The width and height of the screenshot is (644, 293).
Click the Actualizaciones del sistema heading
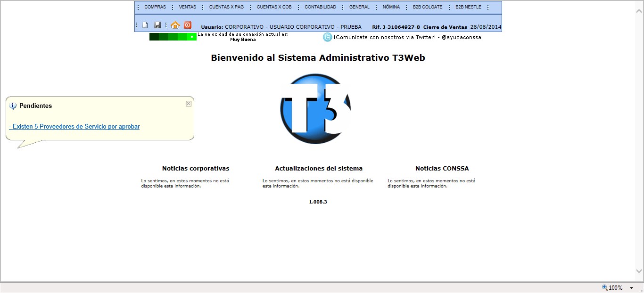[x=319, y=168]
